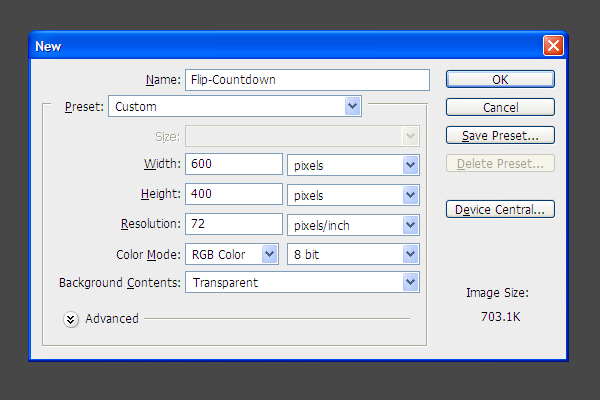
Task: Click the disabled Size dropdown
Action: pyautogui.click(x=302, y=136)
